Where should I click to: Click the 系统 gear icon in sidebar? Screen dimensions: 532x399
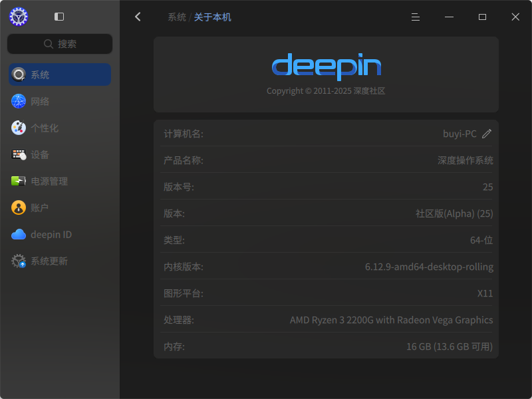coord(19,74)
